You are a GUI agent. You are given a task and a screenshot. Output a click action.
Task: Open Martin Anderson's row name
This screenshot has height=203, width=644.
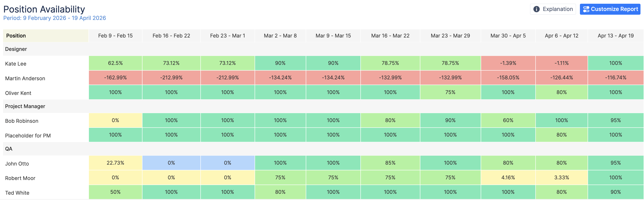(25, 78)
